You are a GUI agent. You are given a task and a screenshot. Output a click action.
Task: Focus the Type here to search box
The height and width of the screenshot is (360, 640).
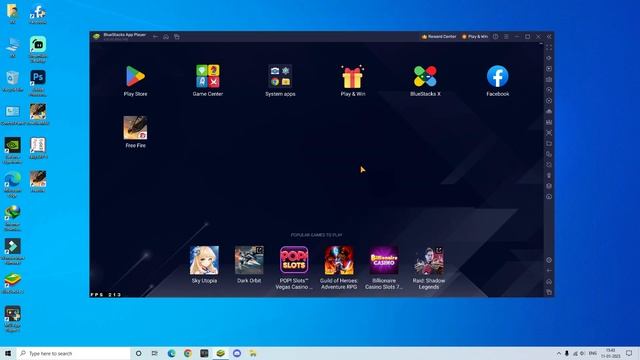73,353
